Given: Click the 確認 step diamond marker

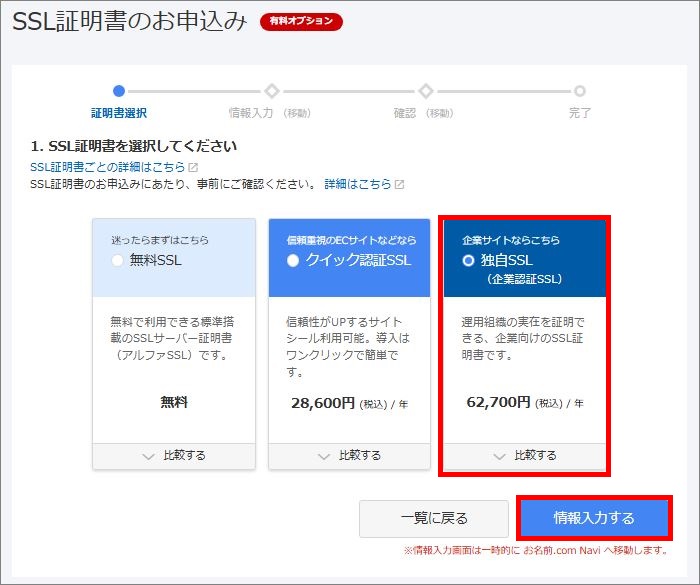Looking at the screenshot, I should click(426, 91).
